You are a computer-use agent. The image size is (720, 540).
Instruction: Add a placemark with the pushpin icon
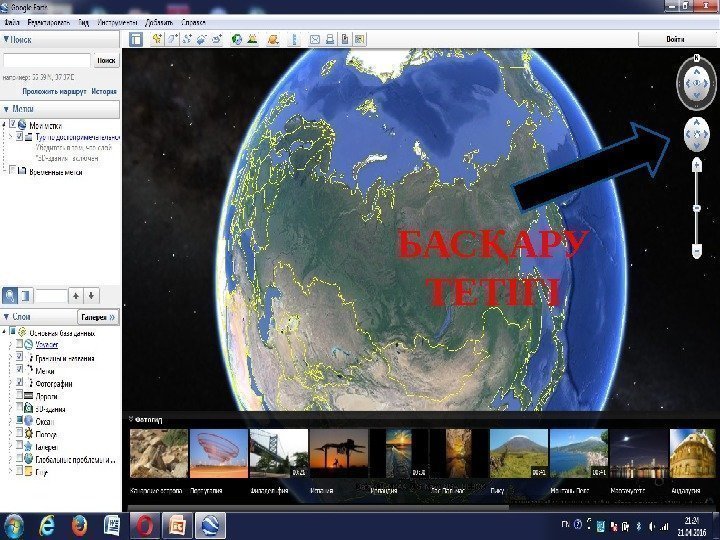click(x=157, y=39)
